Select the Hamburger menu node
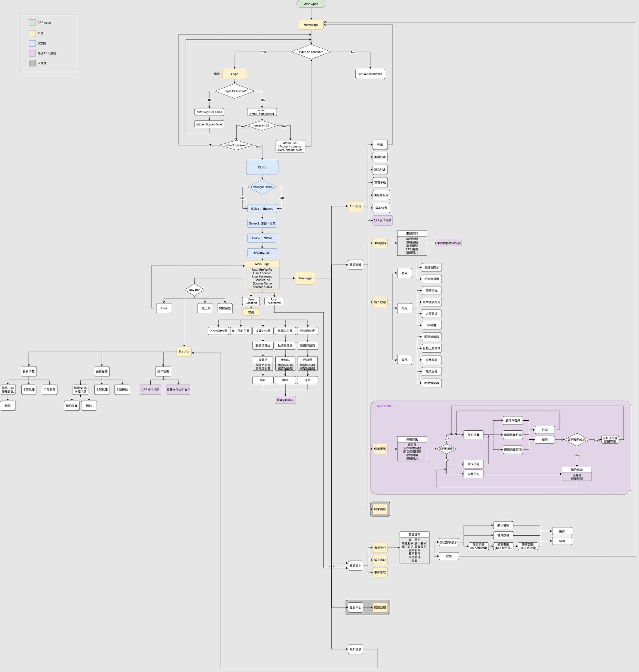 (x=305, y=278)
